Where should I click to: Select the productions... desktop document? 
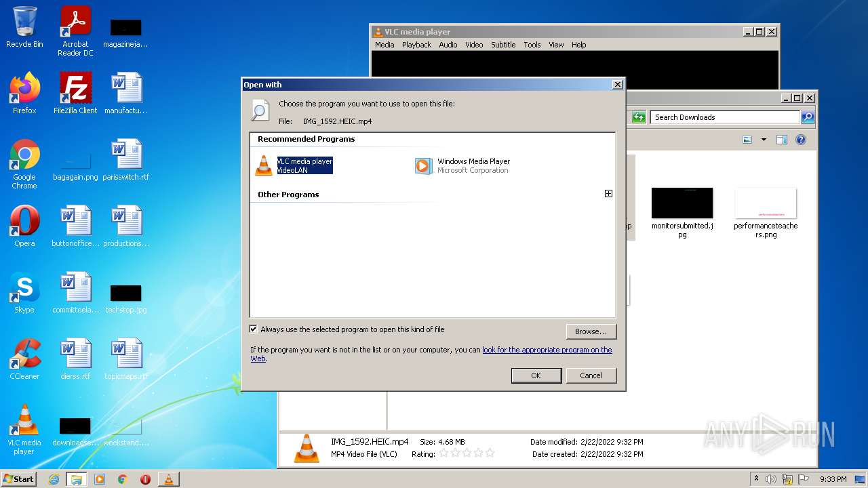point(126,226)
